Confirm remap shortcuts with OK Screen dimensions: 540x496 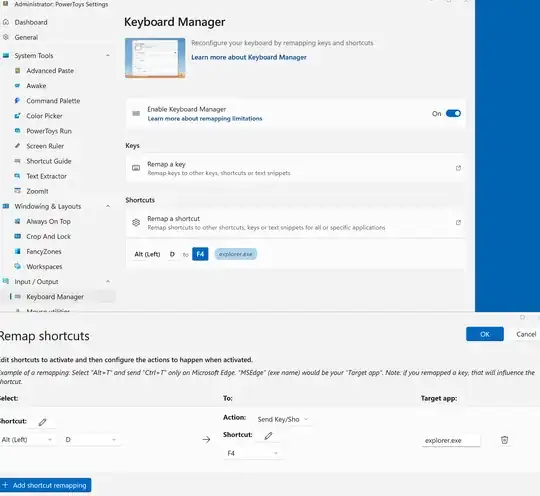485,334
